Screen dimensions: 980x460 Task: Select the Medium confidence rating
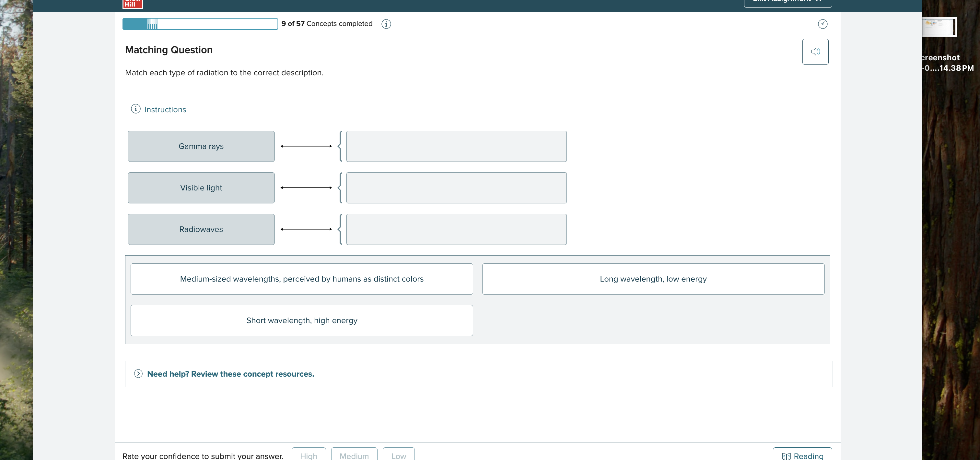[x=354, y=456]
